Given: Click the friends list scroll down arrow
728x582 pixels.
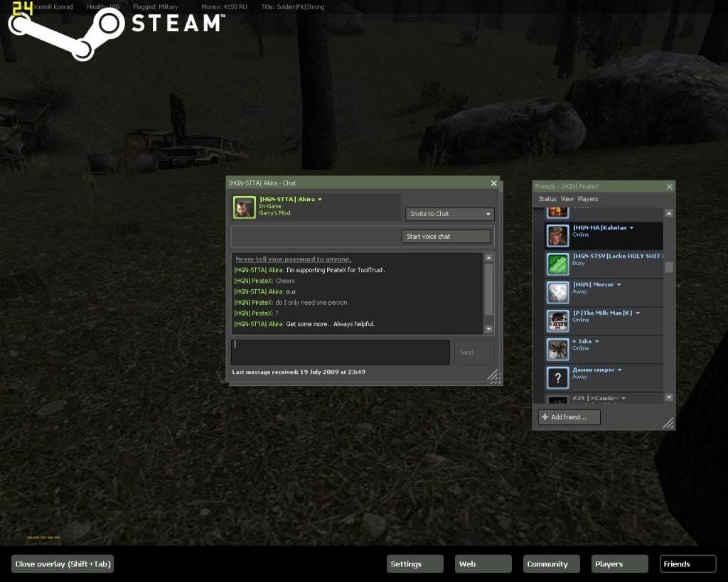Looking at the screenshot, I should pyautogui.click(x=668, y=397).
